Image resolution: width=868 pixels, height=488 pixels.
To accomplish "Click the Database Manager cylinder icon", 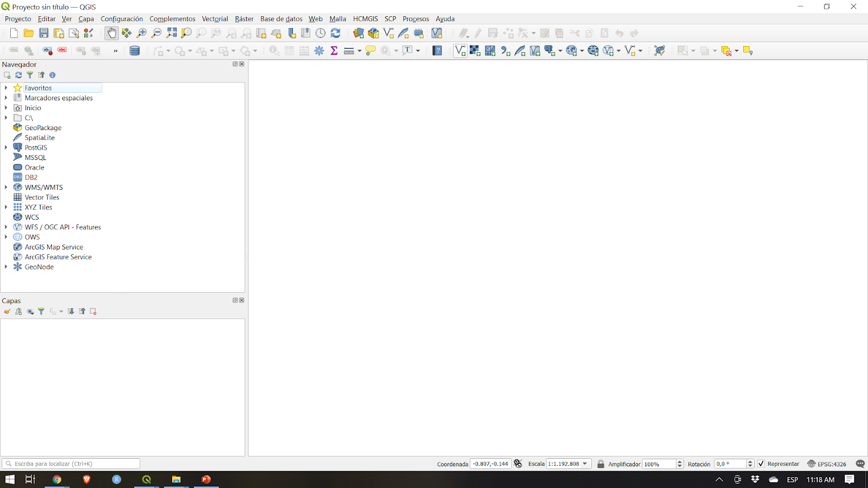I will click(x=135, y=50).
